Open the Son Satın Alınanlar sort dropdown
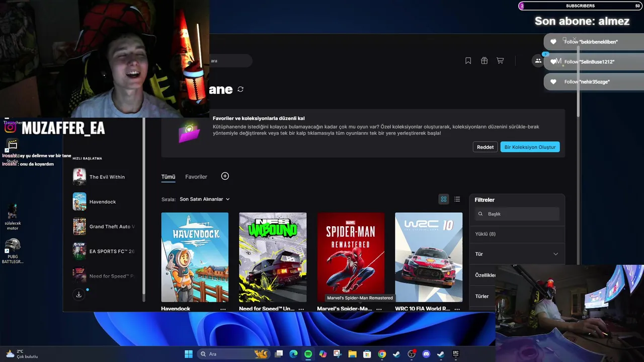Image resolution: width=644 pixels, height=362 pixels. (x=205, y=199)
